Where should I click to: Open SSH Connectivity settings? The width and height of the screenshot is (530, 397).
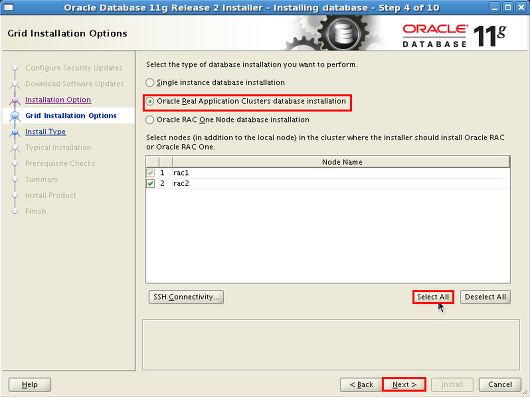[x=186, y=297]
